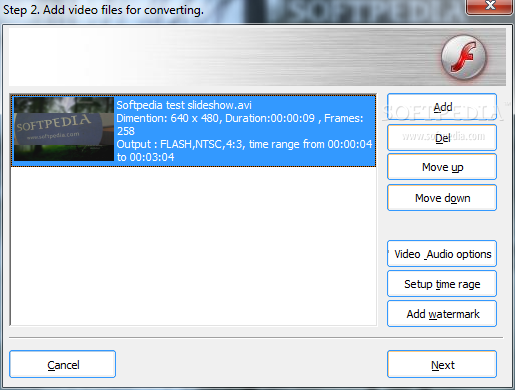Click the red Flash logo icon
515x390 pixels.
click(464, 57)
